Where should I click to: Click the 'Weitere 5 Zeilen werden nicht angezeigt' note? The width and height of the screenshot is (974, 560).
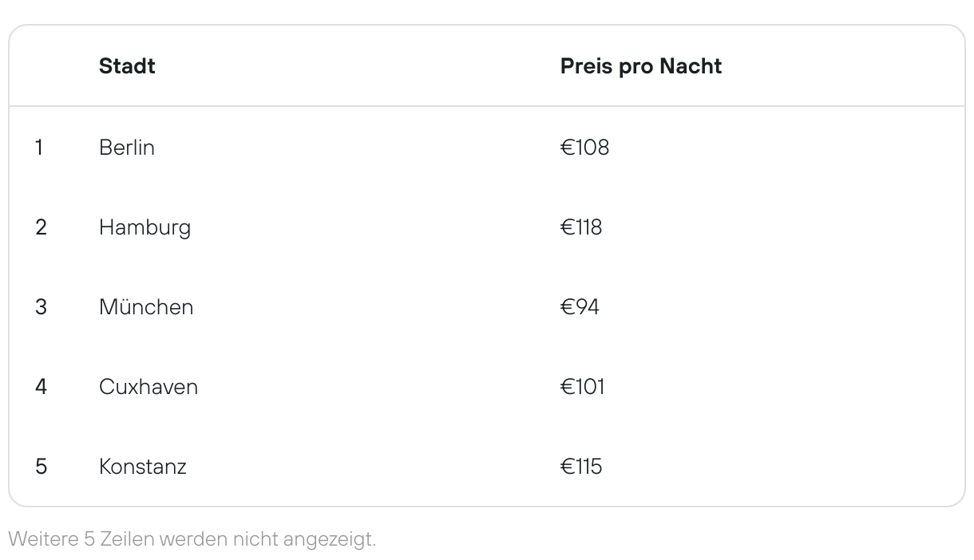(x=192, y=539)
